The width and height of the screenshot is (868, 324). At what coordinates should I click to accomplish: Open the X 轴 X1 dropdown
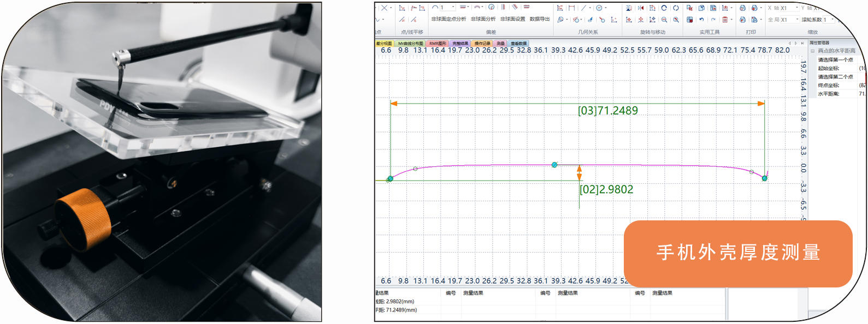tap(796, 8)
